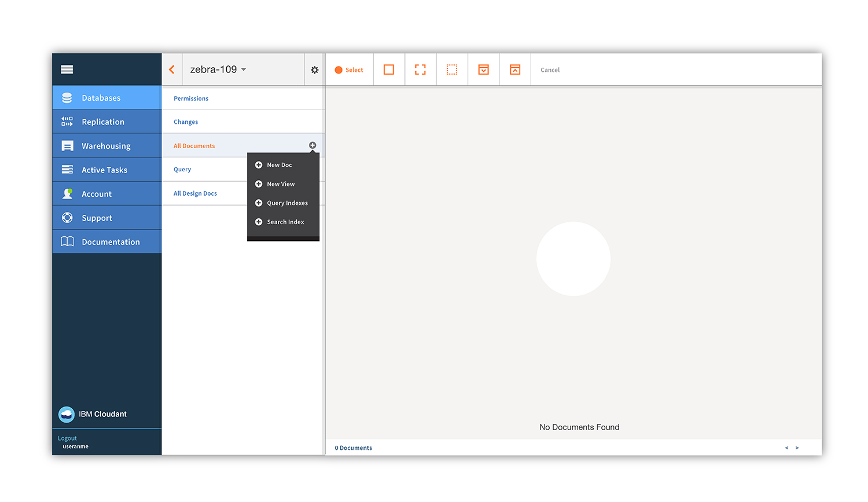Go back with the orange chevron arrow

172,69
